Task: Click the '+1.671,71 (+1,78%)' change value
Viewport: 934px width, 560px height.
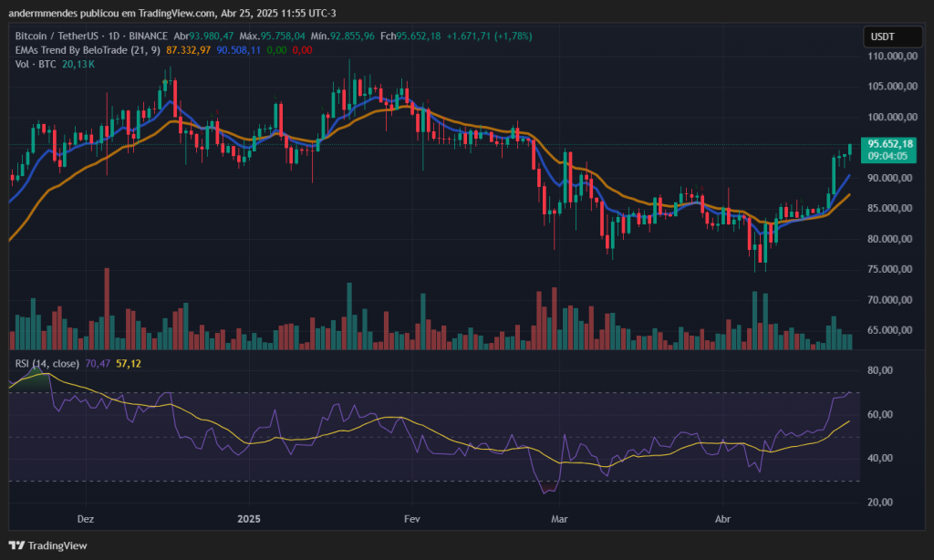Action: (490, 36)
